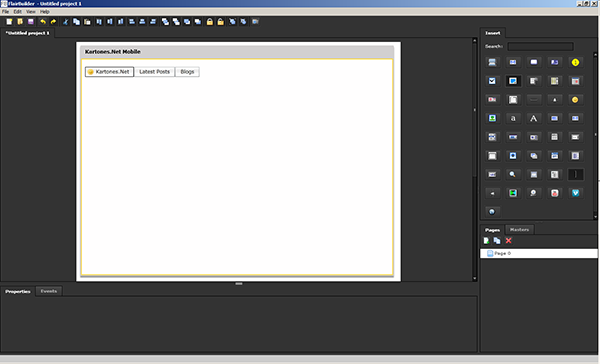Click the Cut scissors icon
Viewport: 600px width, 364px height.
65,22
